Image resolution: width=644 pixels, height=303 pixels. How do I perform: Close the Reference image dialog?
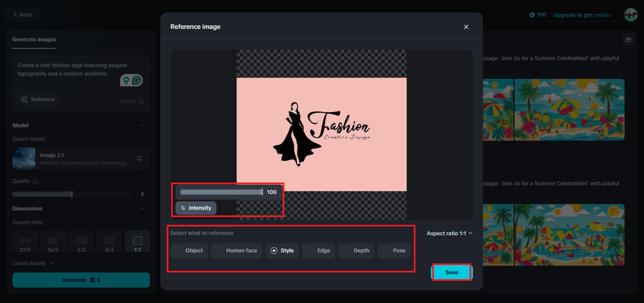466,27
